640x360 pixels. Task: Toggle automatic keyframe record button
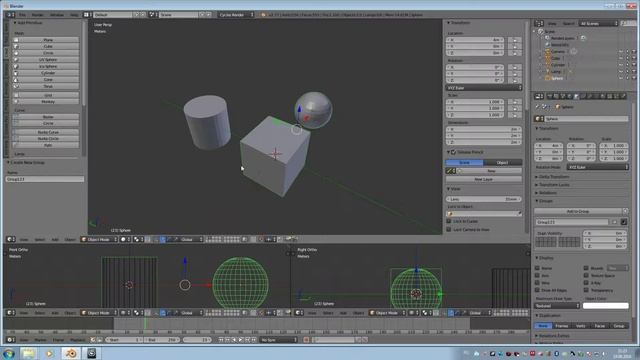pos(306,340)
